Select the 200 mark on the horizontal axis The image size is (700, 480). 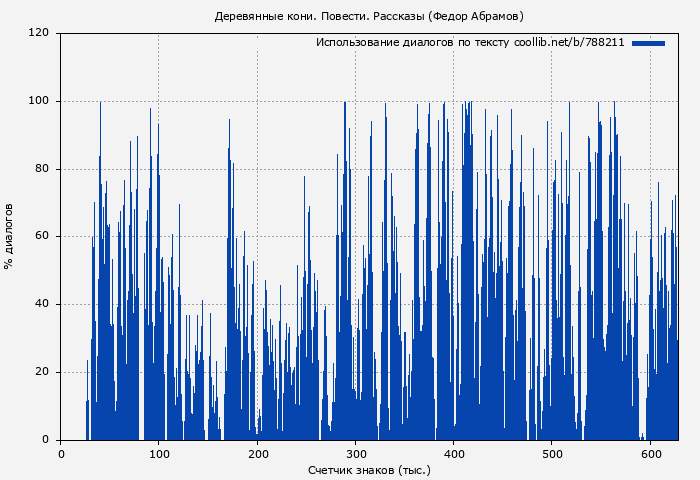coord(257,453)
